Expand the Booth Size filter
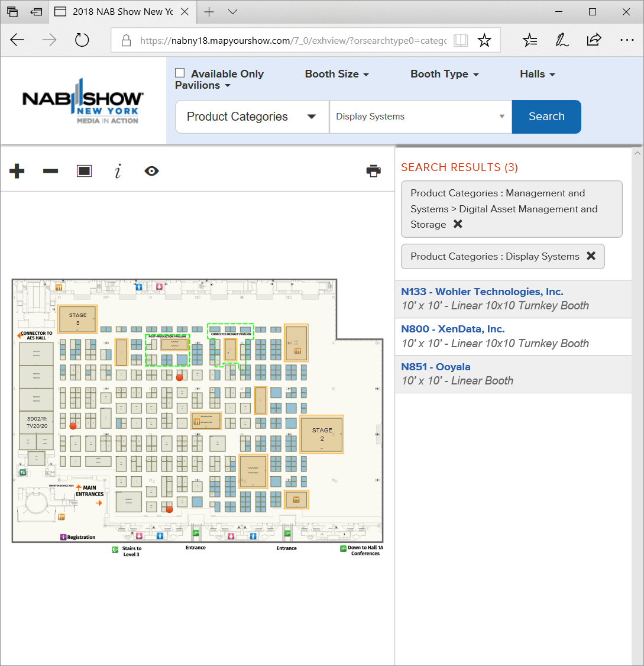The width and height of the screenshot is (644, 666). pyautogui.click(x=336, y=74)
